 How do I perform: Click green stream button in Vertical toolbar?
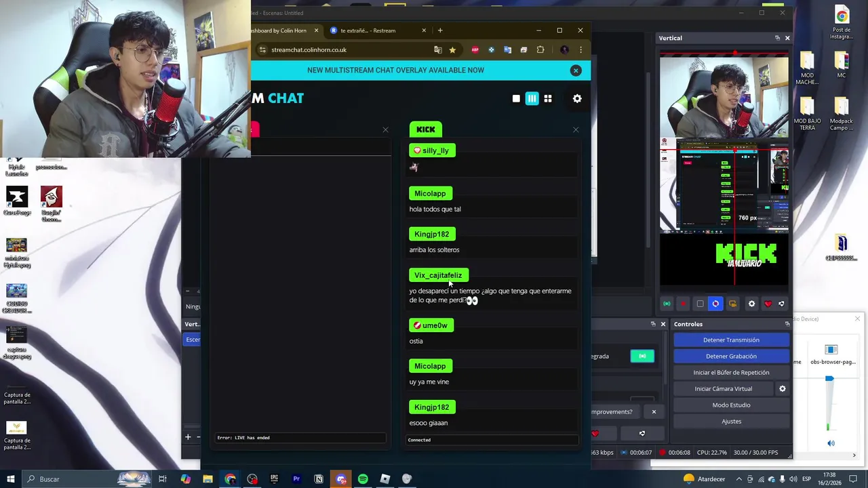(x=667, y=304)
